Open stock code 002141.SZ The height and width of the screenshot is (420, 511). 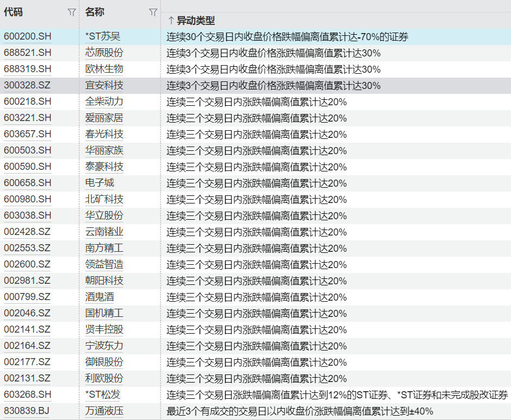pyautogui.click(x=27, y=329)
